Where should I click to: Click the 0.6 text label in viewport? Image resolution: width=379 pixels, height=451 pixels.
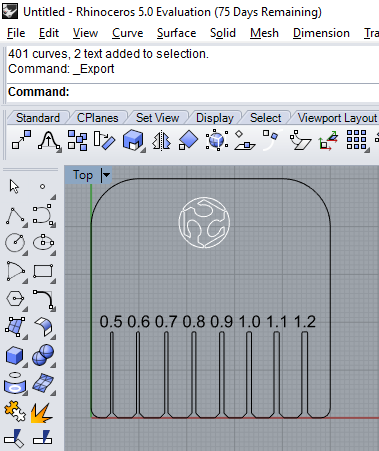139,321
